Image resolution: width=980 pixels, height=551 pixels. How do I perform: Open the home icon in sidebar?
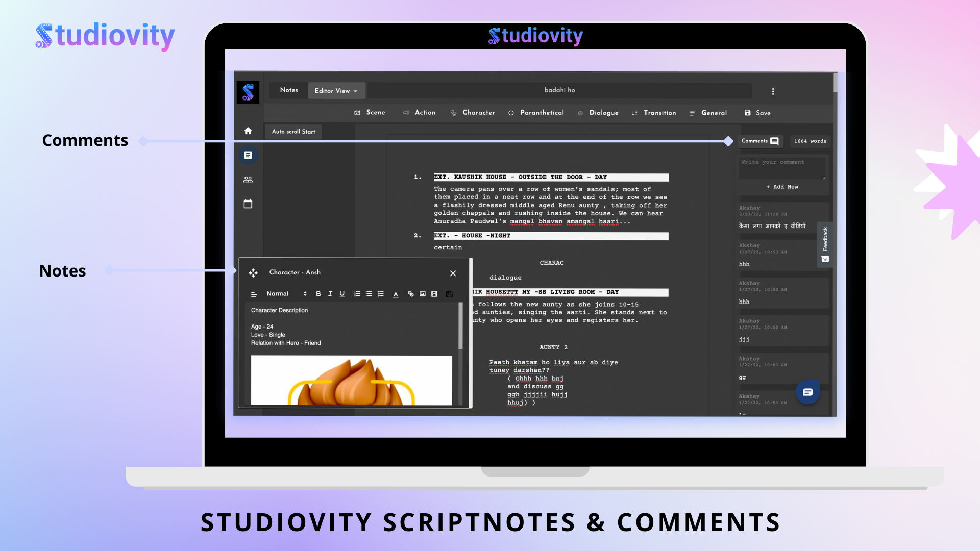(x=248, y=131)
